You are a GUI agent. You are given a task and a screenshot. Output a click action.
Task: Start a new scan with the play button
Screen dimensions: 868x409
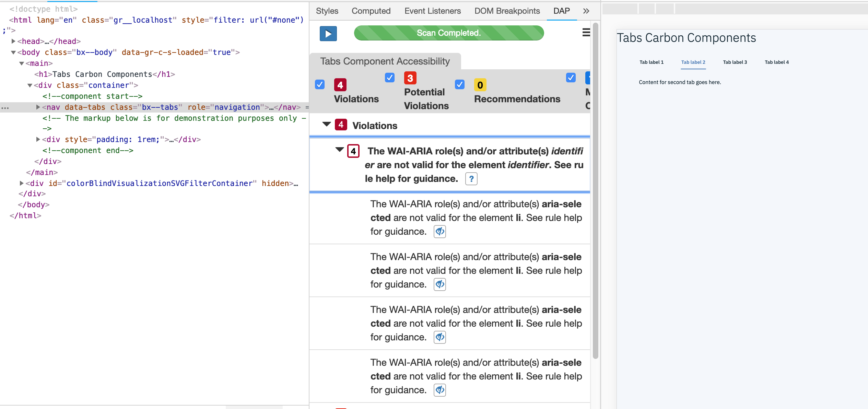click(328, 34)
